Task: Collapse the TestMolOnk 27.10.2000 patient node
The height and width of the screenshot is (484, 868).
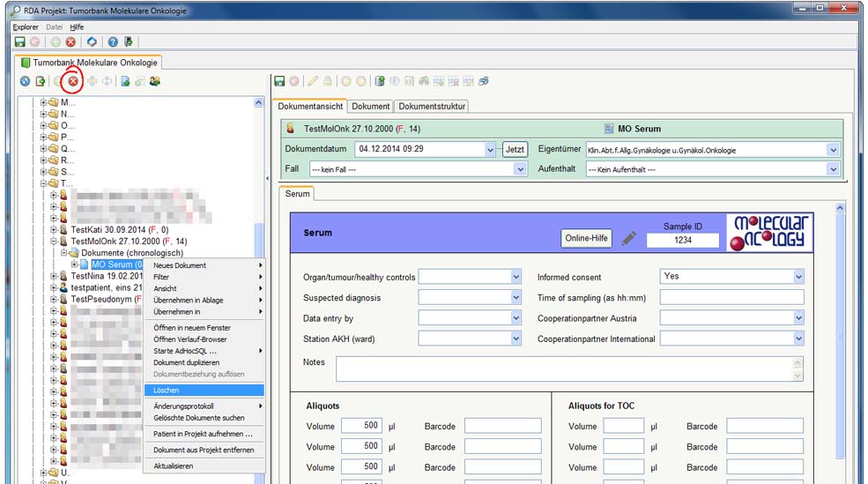Action: click(x=54, y=241)
